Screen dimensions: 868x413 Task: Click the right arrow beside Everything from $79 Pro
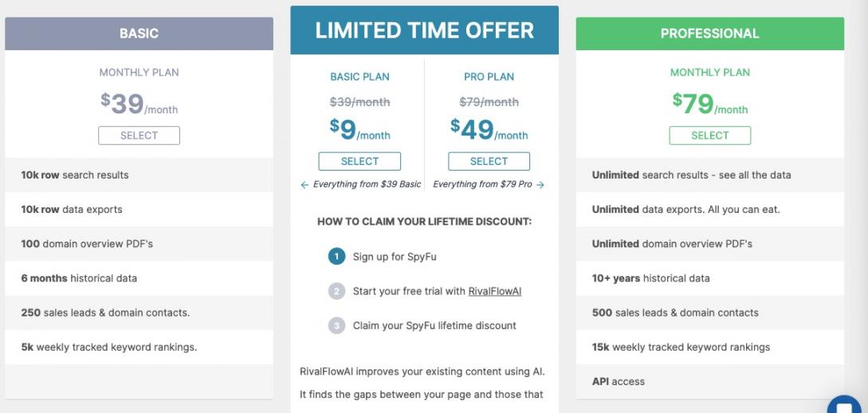(540, 185)
